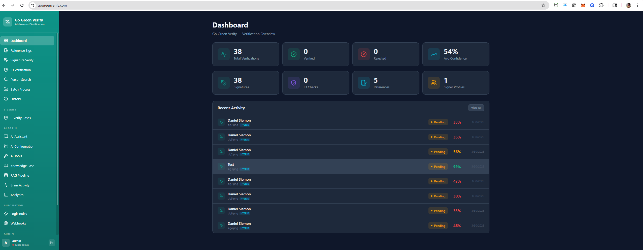The width and height of the screenshot is (644, 250).
Task: Click the Go Green Verify logo icon
Action: (8, 22)
